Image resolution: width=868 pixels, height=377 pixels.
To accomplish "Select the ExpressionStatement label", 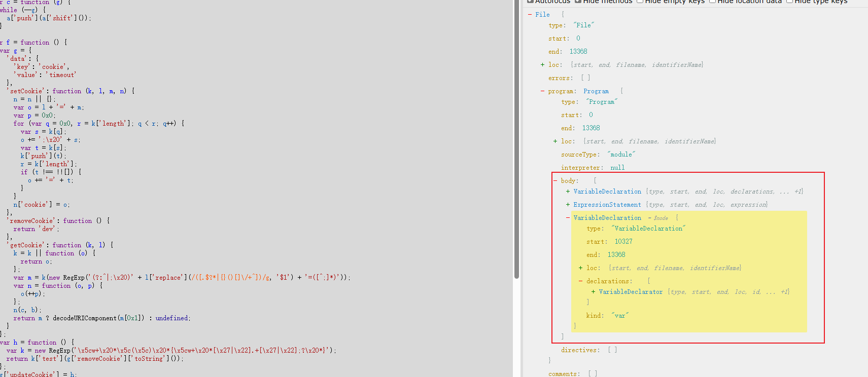I will tap(607, 205).
